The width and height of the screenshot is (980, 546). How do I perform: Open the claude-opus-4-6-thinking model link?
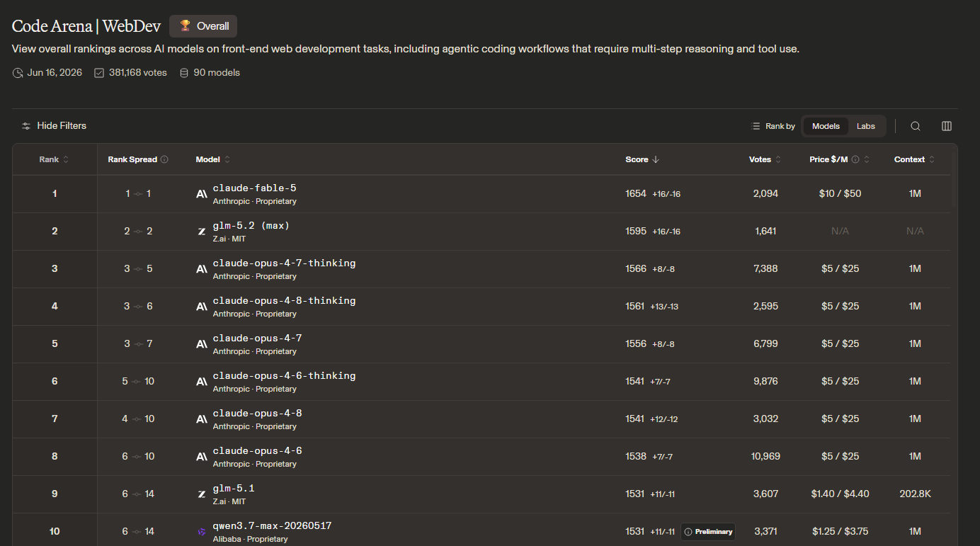(285, 376)
